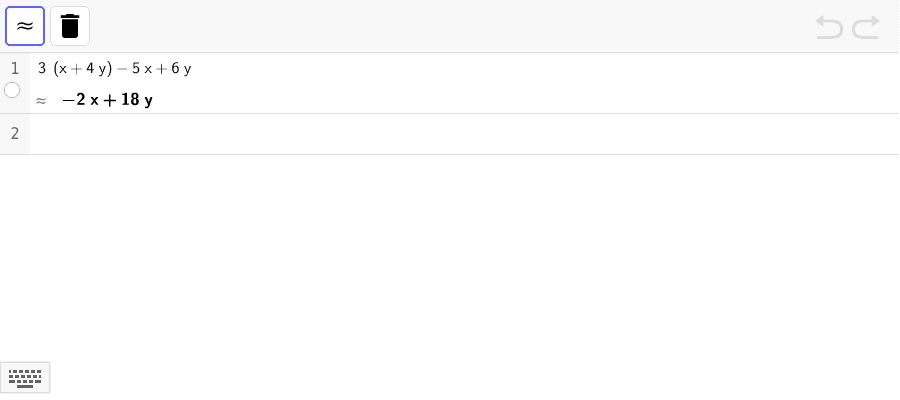Click the trash can delete tool
The height and width of the screenshot is (400, 900).
[x=70, y=26]
